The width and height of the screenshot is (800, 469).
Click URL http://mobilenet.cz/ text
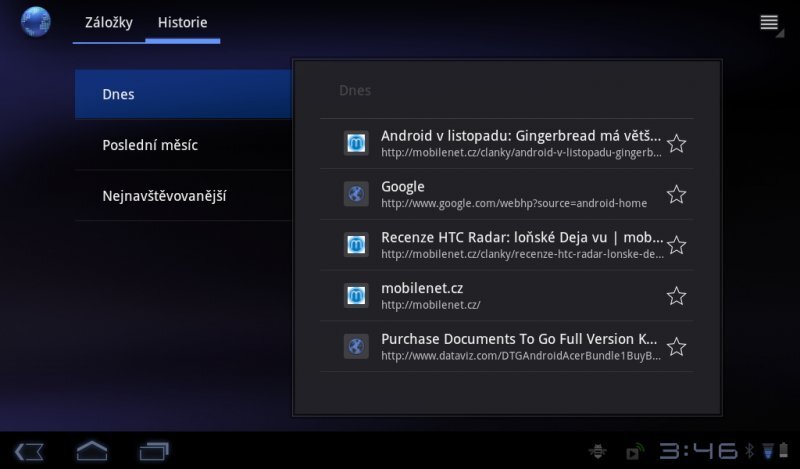[x=431, y=305]
